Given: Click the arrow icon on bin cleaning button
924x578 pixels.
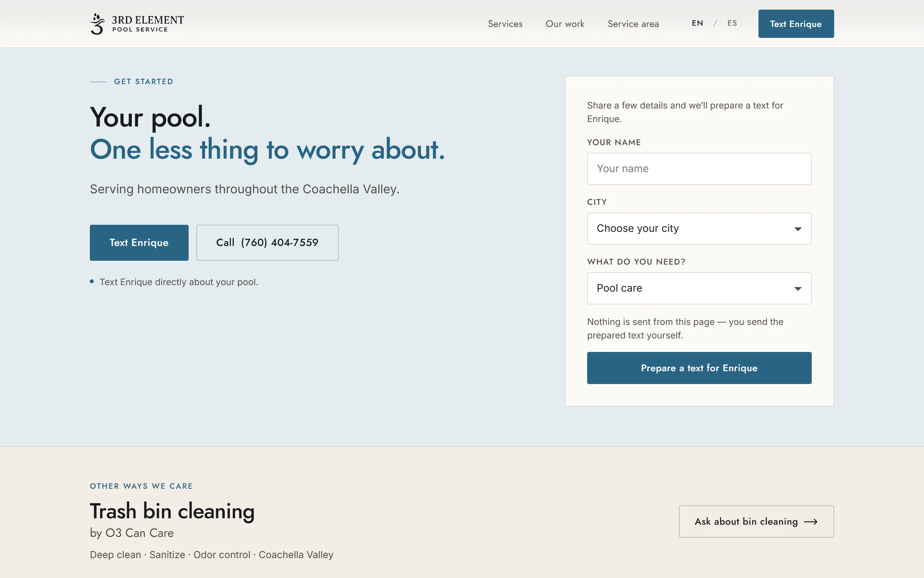Looking at the screenshot, I should pos(811,522).
